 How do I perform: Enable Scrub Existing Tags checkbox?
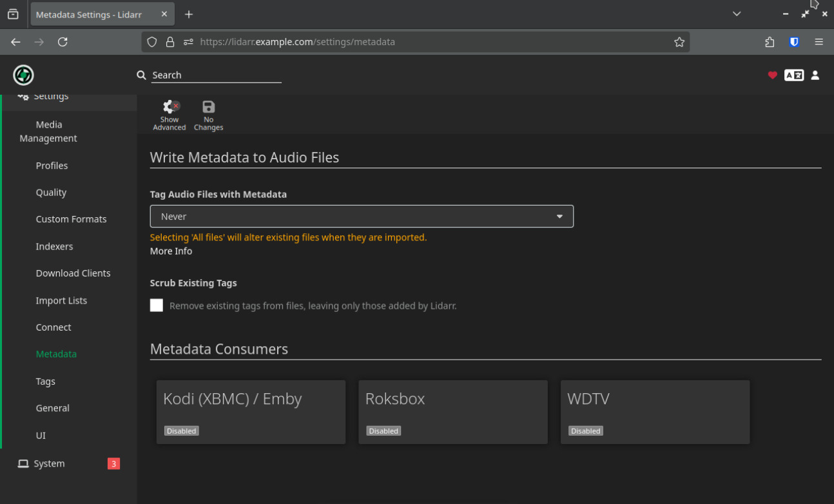click(x=157, y=305)
